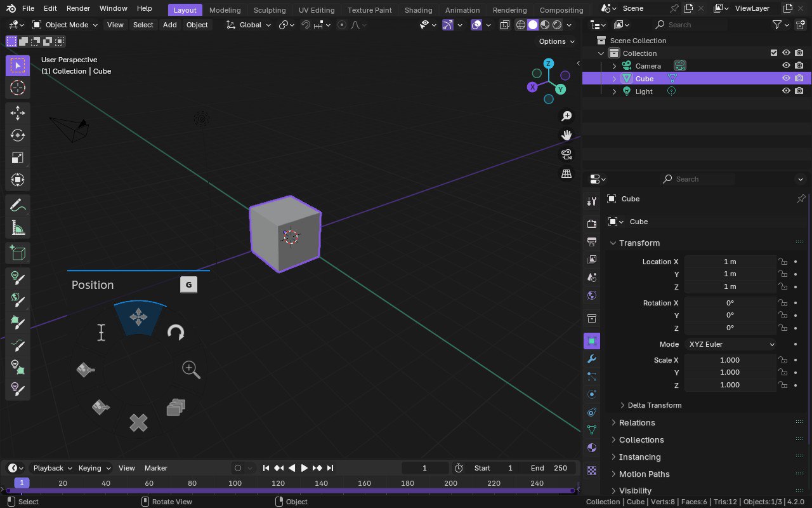Toggle the camera view gizmo icon
Screen dimensions: 812x508
(x=566, y=154)
